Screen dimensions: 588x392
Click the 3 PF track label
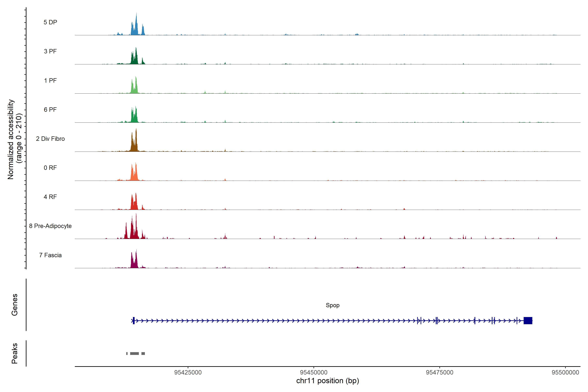(50, 51)
